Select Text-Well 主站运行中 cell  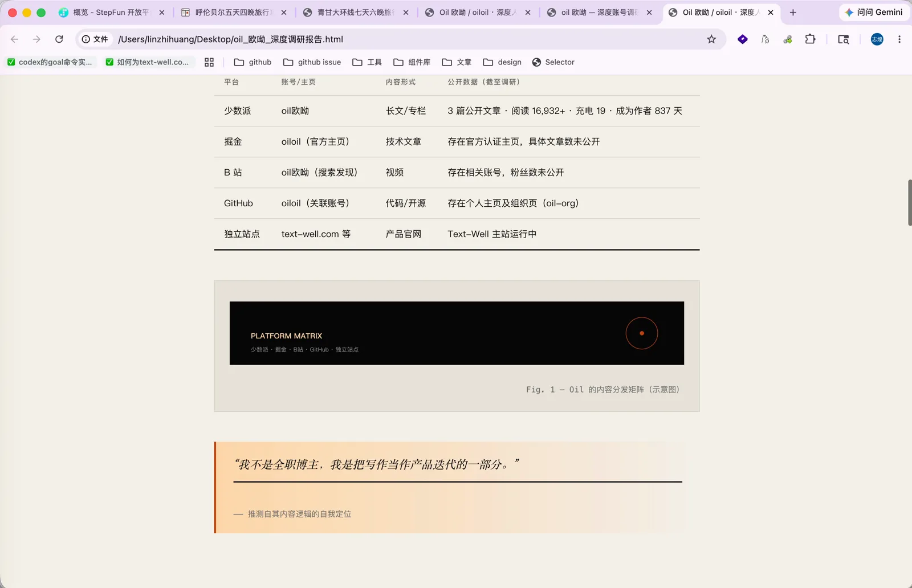tap(492, 234)
